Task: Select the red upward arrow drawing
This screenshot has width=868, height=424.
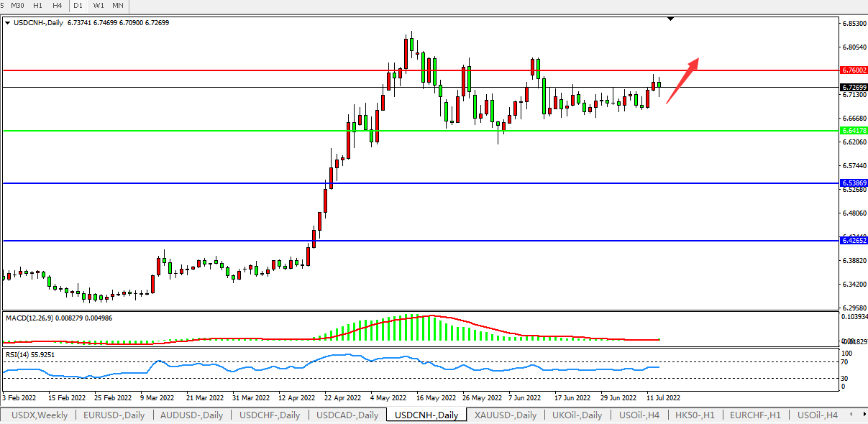Action: coord(682,80)
